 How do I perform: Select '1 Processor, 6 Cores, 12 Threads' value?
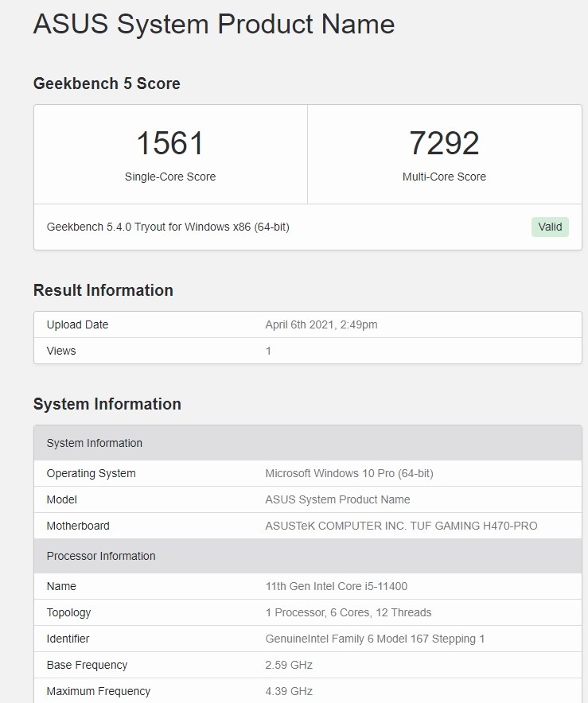tap(349, 612)
